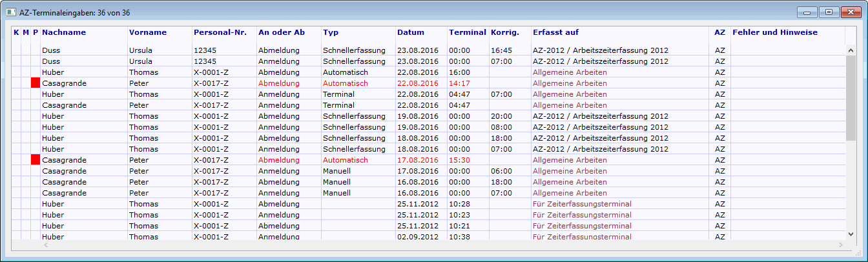Click the app icon in the title bar
The image size is (868, 262).
11,11
